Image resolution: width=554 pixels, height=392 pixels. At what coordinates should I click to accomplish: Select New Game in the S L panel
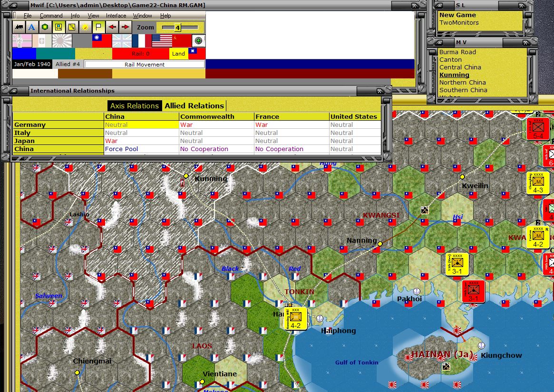457,15
